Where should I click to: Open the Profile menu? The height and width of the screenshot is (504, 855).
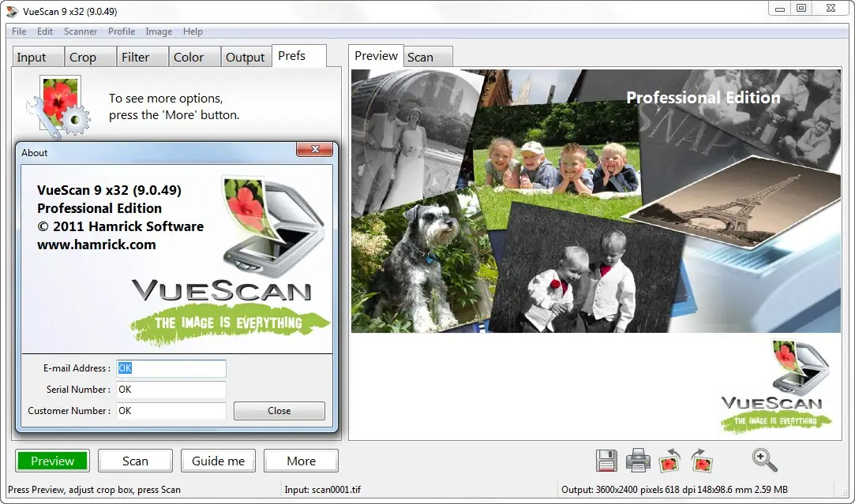(122, 32)
